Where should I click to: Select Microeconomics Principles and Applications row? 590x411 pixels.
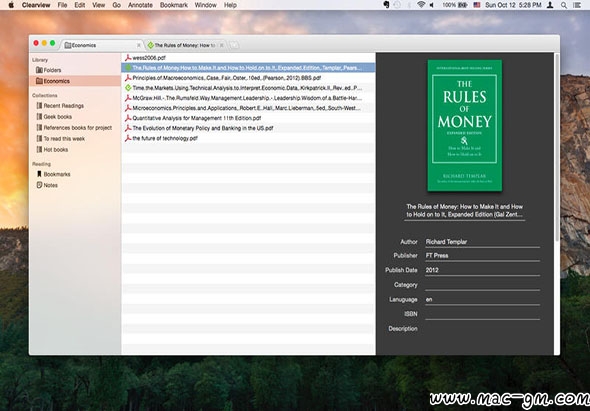click(x=248, y=108)
